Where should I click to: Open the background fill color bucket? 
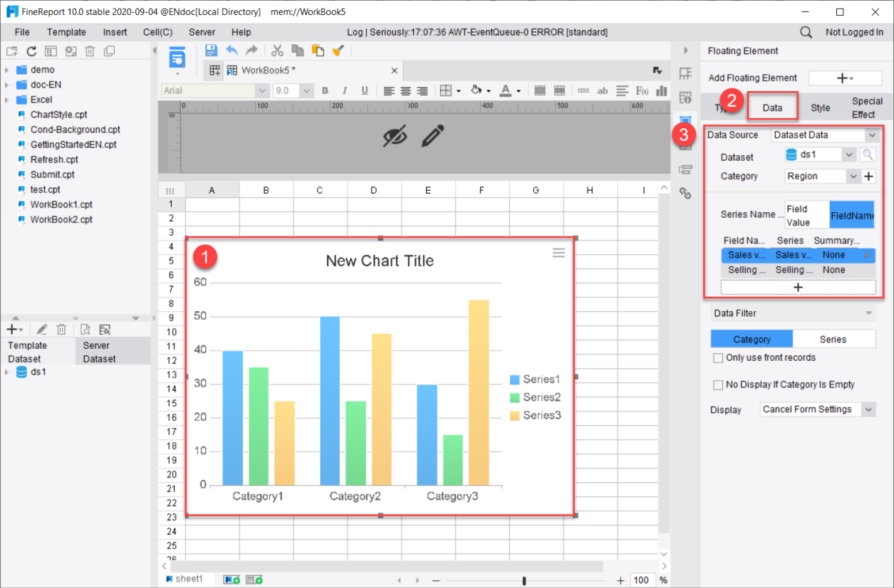[477, 90]
